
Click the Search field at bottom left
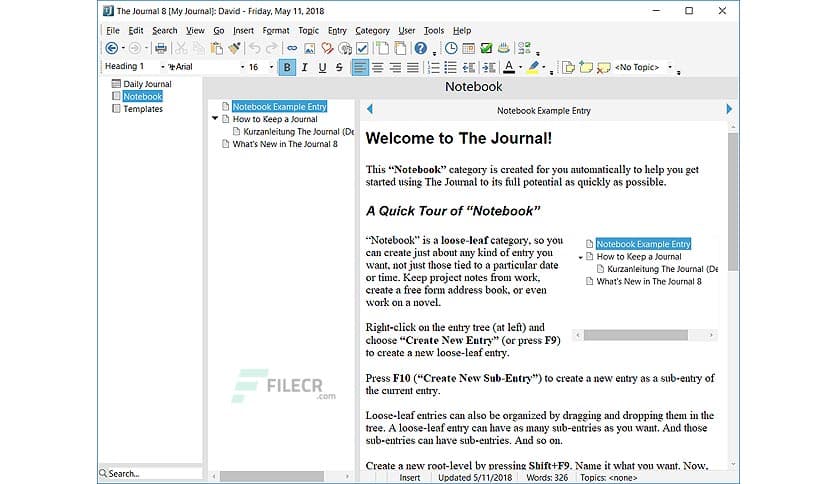150,473
